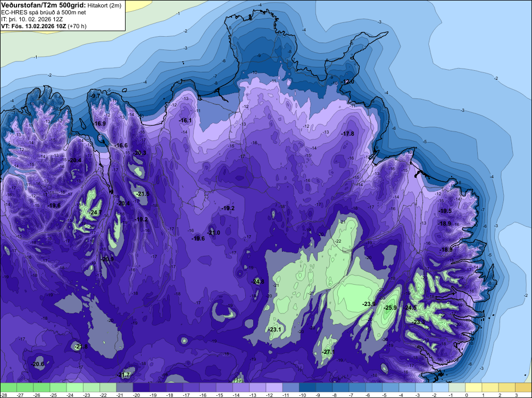The width and height of the screenshot is (532, 398).
Task: Click the -16.1 temperature value
Action: (x=185, y=120)
